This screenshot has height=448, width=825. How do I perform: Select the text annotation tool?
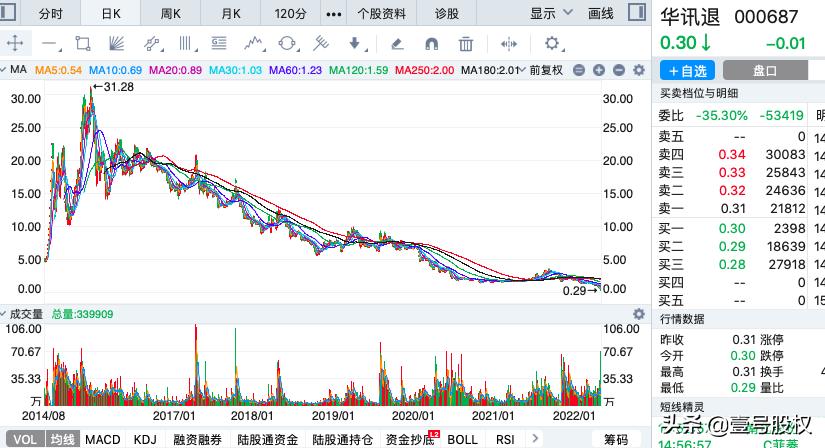pyautogui.click(x=219, y=43)
